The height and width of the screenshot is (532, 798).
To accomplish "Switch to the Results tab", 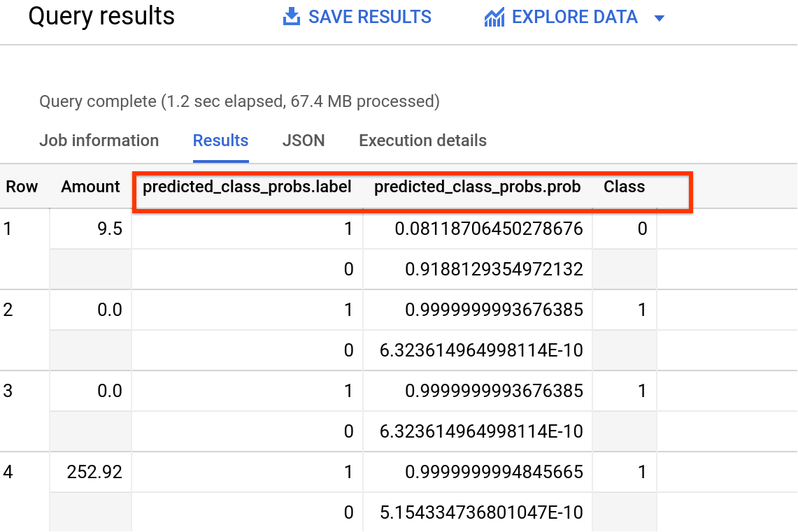I will pyautogui.click(x=220, y=141).
